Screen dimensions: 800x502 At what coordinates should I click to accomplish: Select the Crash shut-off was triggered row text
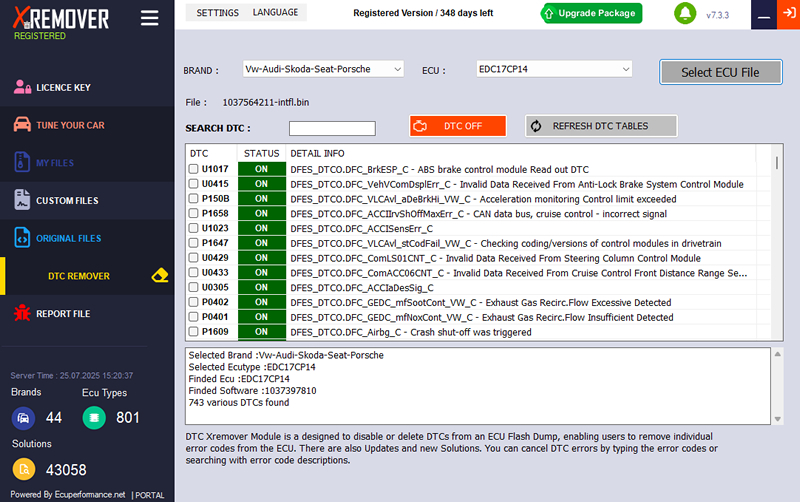(471, 332)
